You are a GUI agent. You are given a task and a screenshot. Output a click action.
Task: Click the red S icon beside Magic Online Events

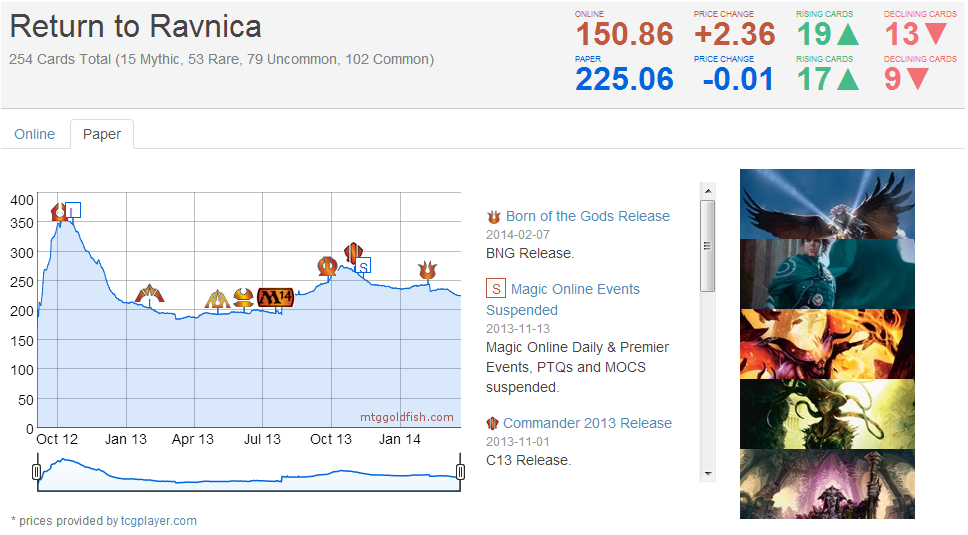[x=495, y=289]
